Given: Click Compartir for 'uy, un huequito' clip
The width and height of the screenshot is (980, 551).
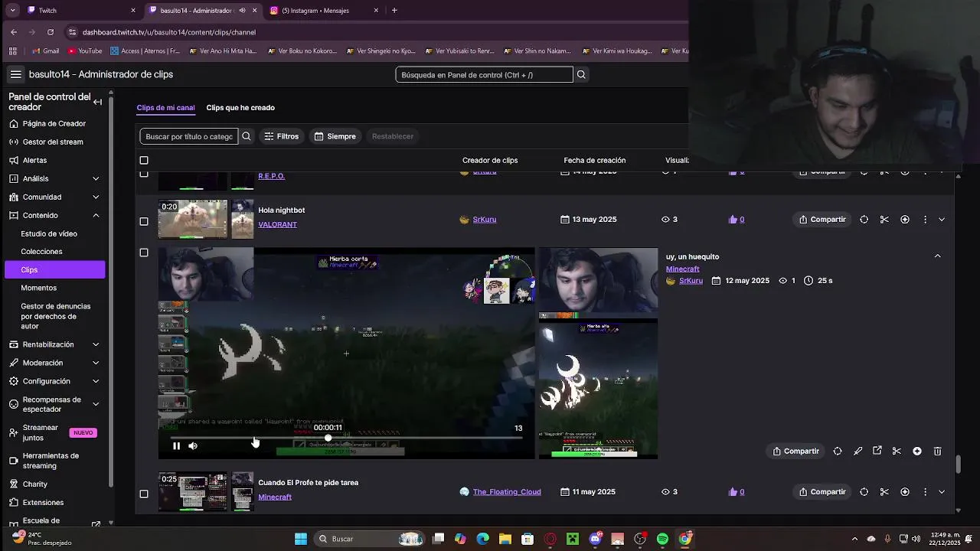Looking at the screenshot, I should 796,452.
